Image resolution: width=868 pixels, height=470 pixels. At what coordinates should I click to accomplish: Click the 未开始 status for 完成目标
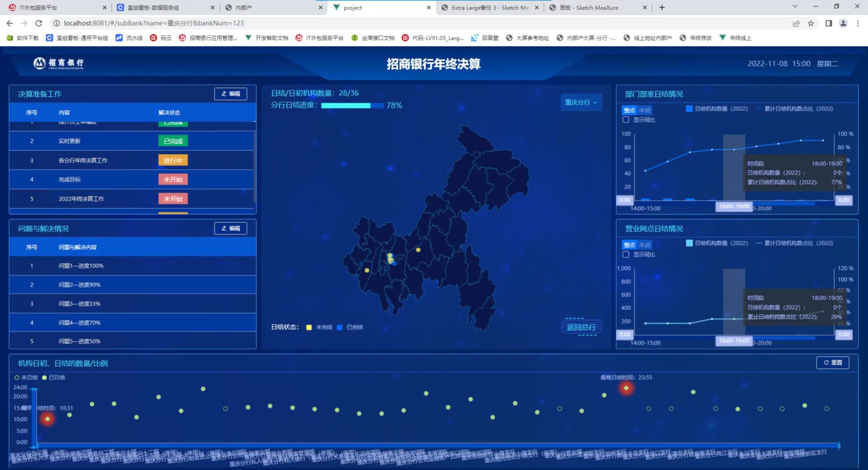[173, 179]
